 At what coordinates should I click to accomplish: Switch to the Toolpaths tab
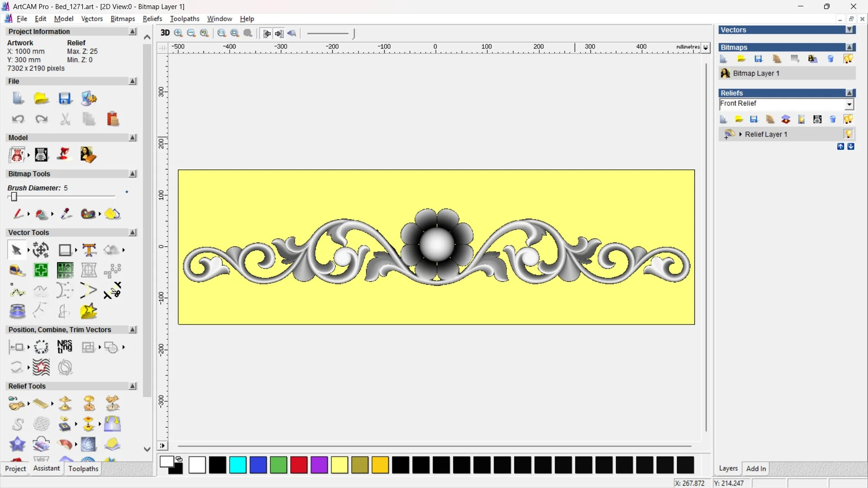(83, 469)
